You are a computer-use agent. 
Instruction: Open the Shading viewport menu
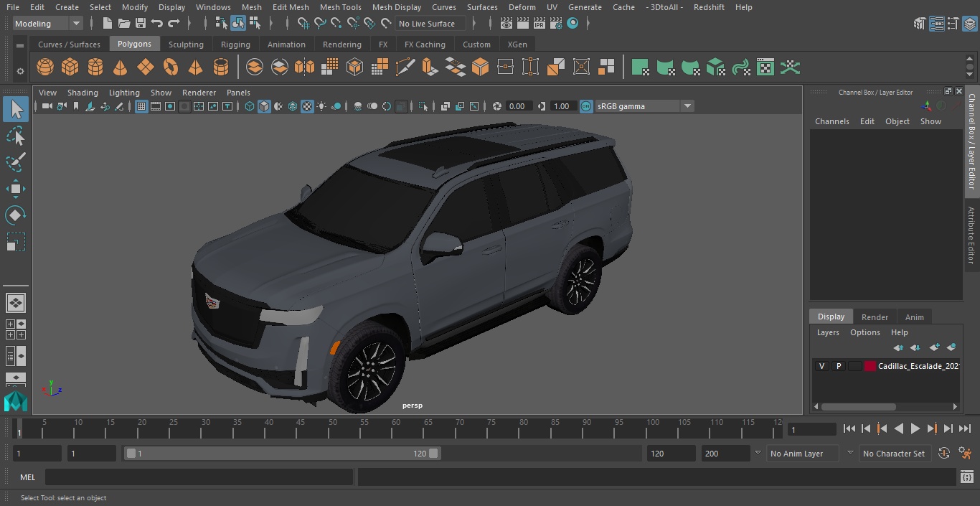click(x=83, y=93)
